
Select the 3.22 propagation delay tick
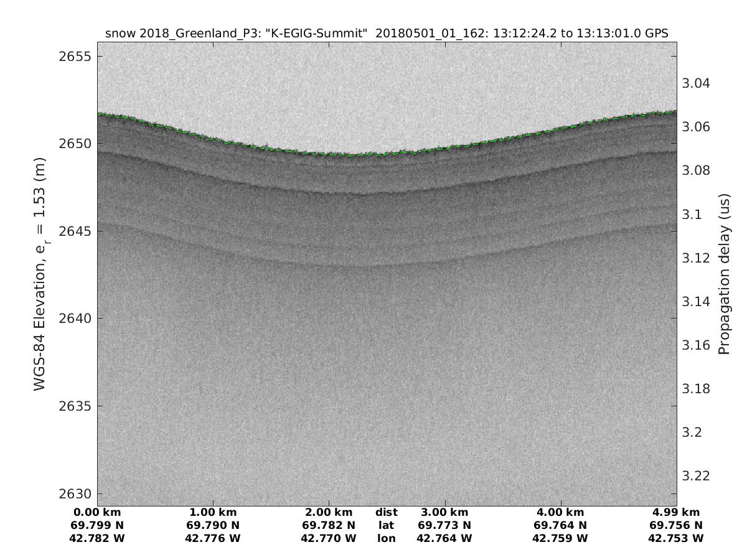click(697, 475)
